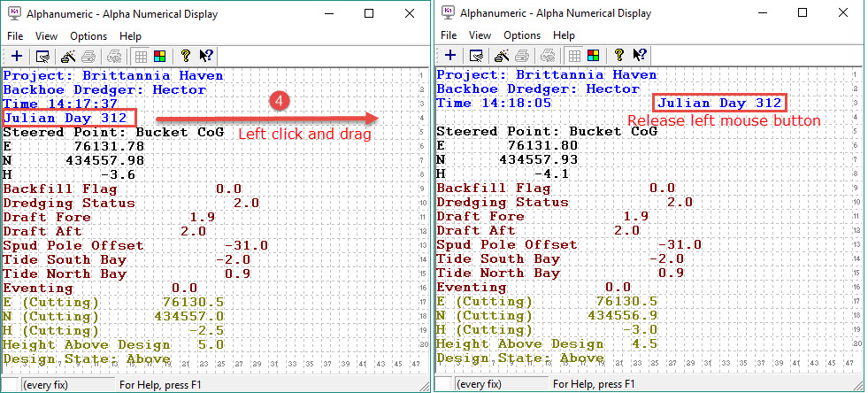Click 'Project: Brittannia Haven' in the 14:17:37 window
The image size is (868, 393).
[x=113, y=75]
